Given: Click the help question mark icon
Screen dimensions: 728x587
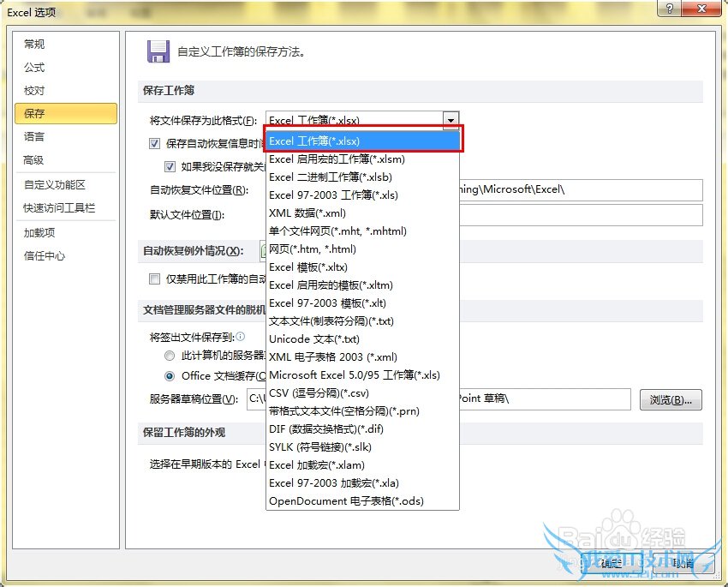Looking at the screenshot, I should pyautogui.click(x=669, y=9).
